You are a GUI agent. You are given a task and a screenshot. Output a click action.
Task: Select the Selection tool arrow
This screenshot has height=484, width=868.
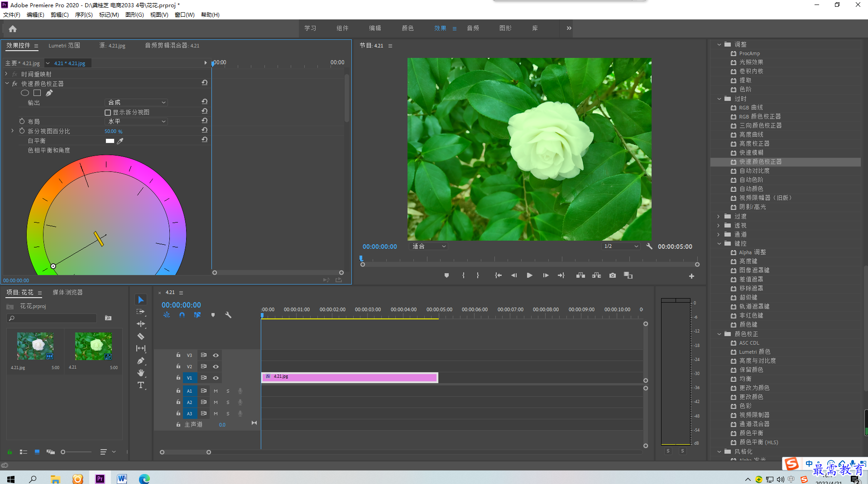141,300
